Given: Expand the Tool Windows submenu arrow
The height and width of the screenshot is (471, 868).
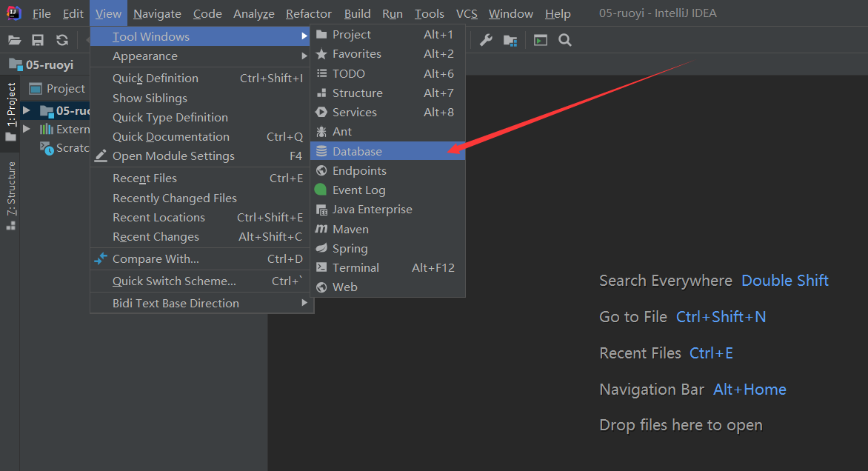Looking at the screenshot, I should 304,36.
